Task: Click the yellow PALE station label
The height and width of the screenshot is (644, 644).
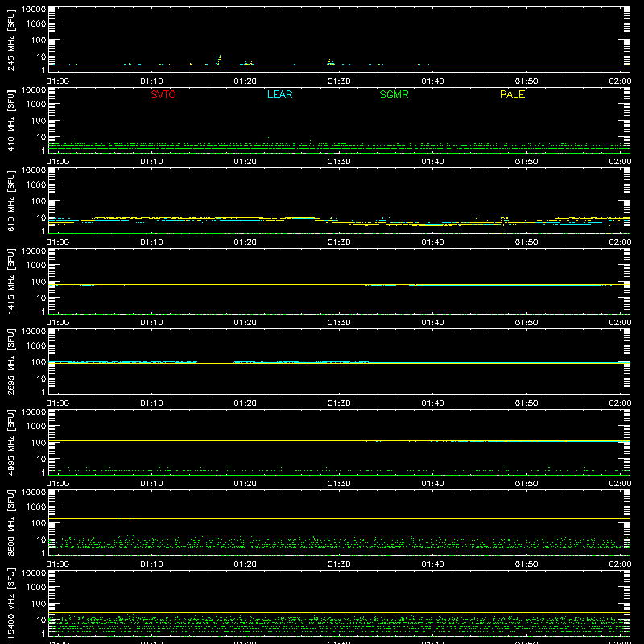Action: coord(512,94)
